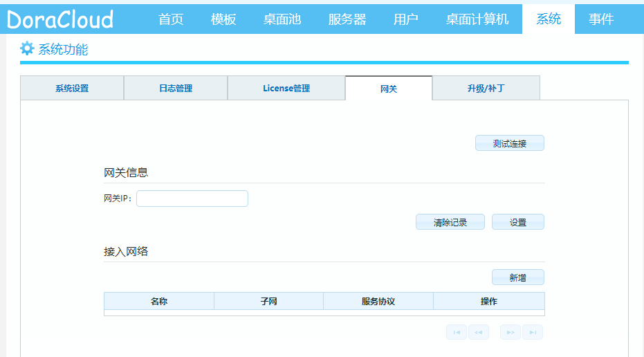Click the gear icon beside 系统功能

coord(27,48)
